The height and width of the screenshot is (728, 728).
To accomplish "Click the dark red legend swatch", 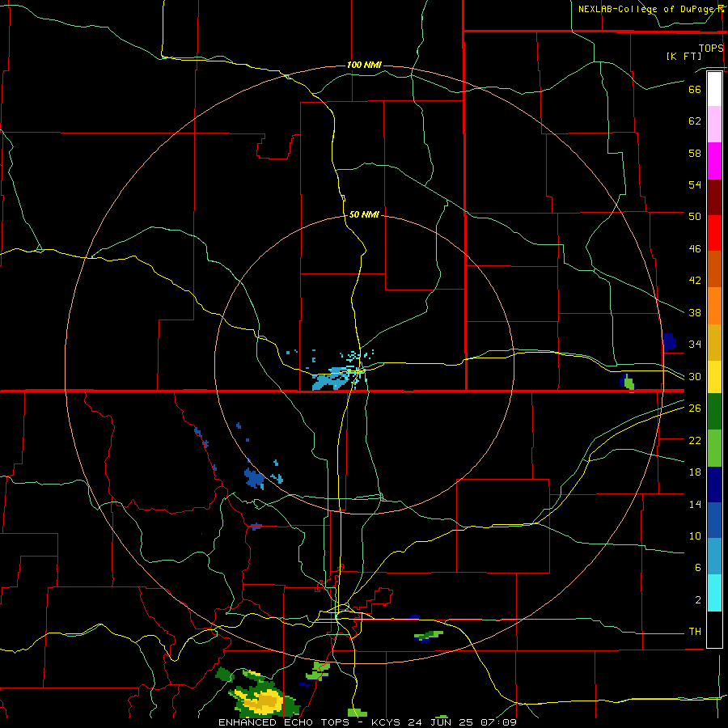I will (x=714, y=197).
